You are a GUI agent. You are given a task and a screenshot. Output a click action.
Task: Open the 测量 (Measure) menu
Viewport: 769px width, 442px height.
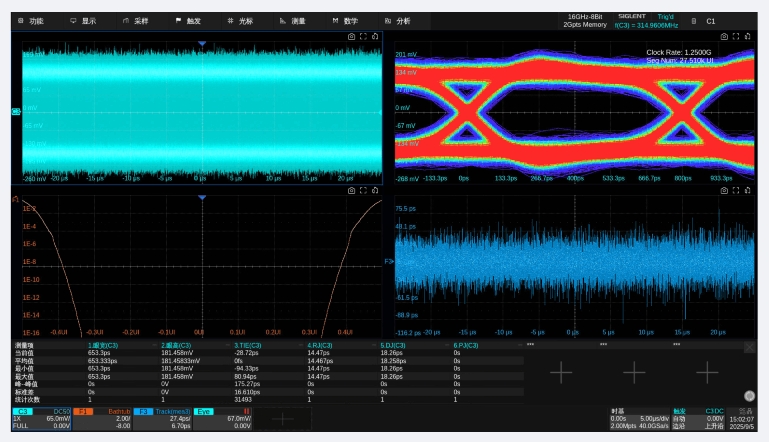pyautogui.click(x=292, y=20)
